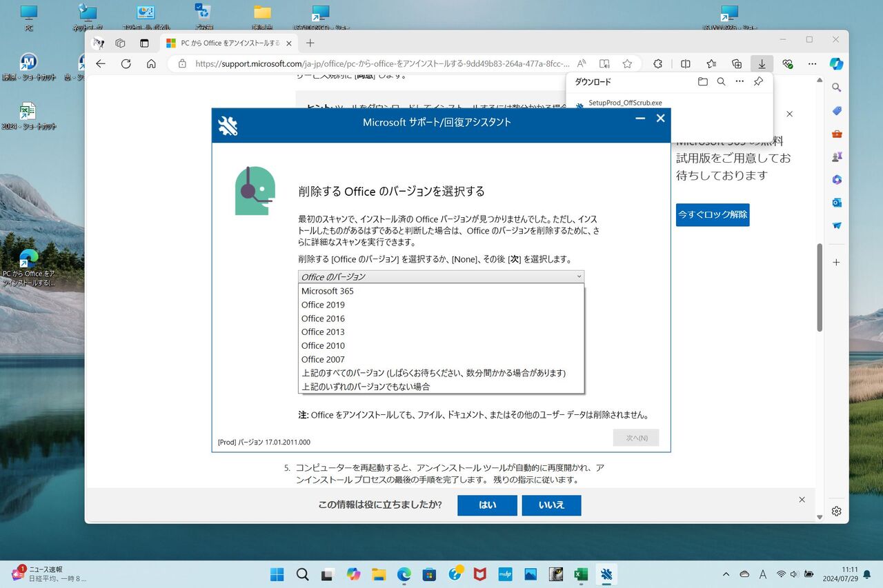This screenshot has height=588, width=883.
Task: Open Edge tab actions menu
Action: coord(144,43)
